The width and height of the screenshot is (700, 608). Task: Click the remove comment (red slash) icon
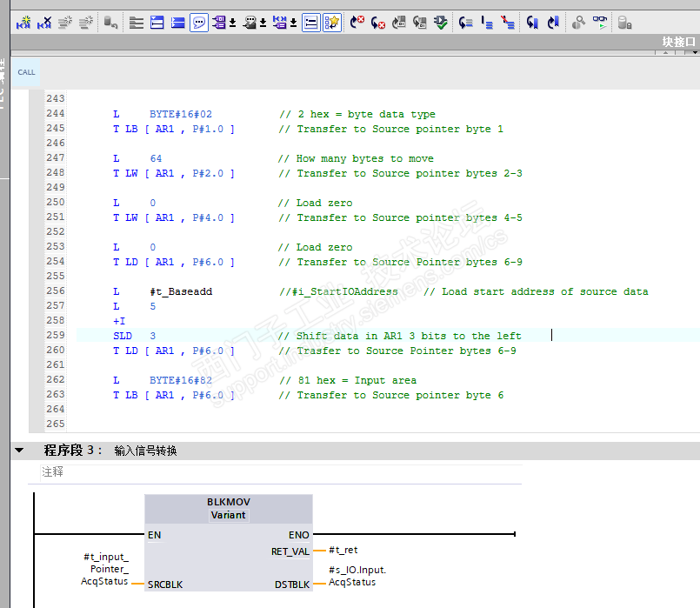pyautogui.click(x=507, y=23)
